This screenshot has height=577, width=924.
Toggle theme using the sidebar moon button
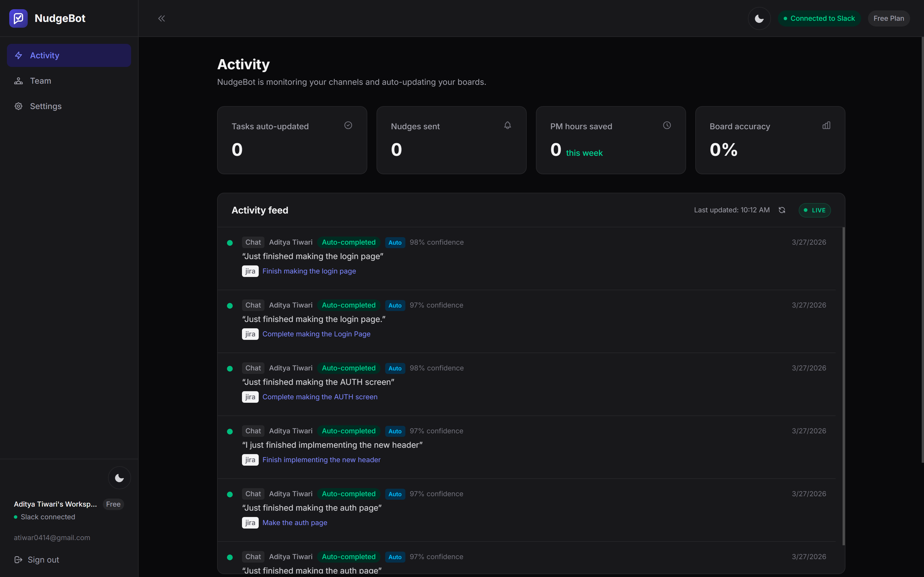pos(120,477)
